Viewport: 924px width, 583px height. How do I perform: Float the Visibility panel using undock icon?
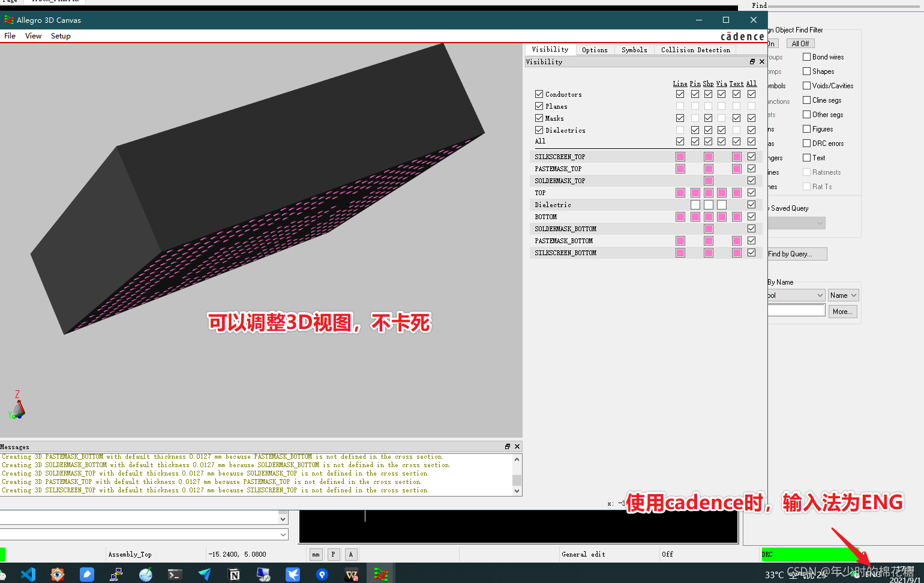point(752,62)
